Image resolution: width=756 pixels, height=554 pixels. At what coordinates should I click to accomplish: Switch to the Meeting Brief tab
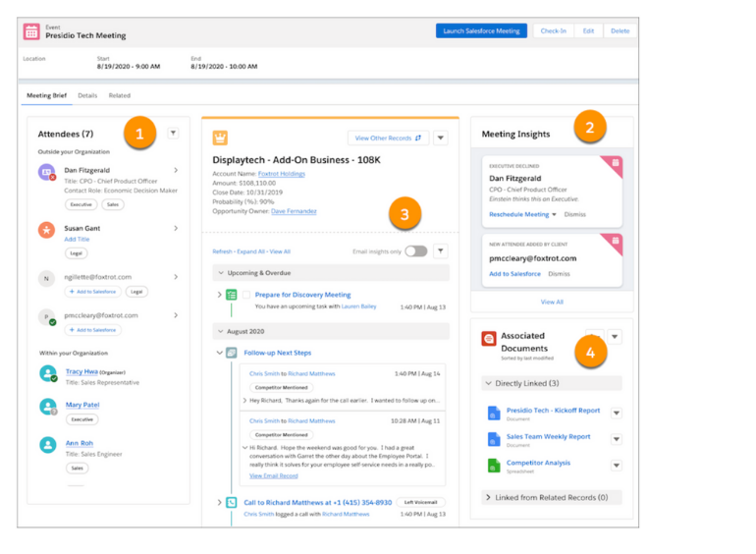point(47,95)
